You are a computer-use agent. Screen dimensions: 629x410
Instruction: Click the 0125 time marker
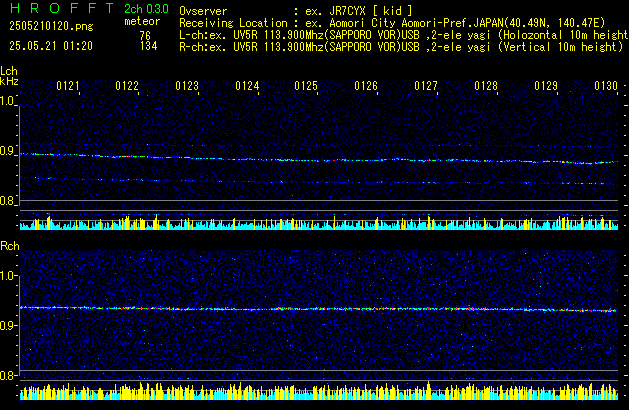point(306,86)
